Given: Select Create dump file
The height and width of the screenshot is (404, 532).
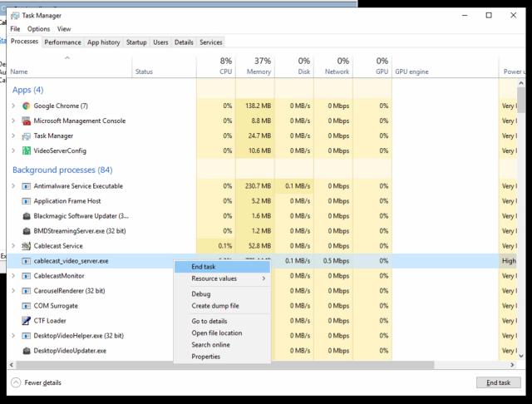Looking at the screenshot, I should pos(222,306).
